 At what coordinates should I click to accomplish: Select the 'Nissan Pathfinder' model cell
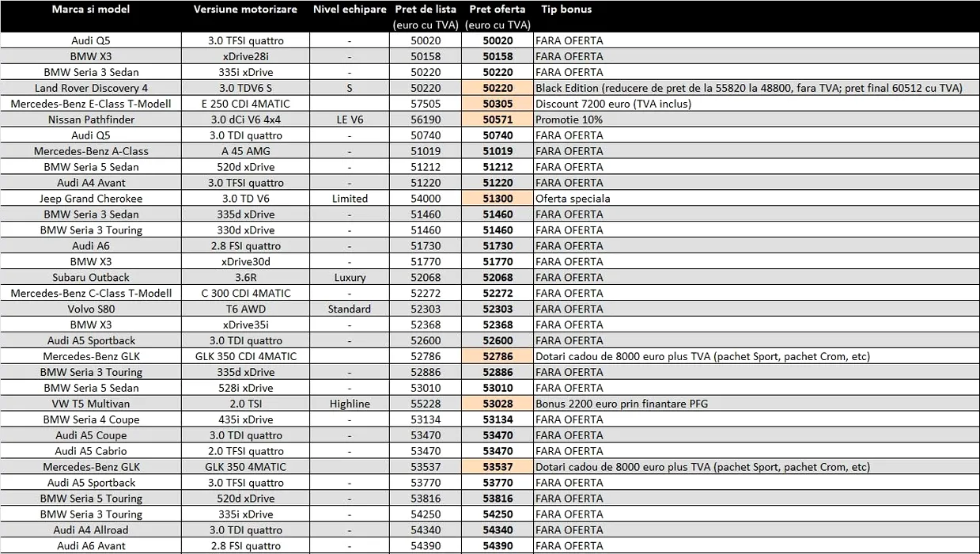click(91, 120)
